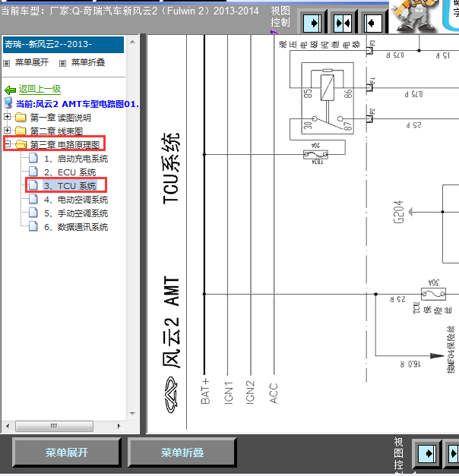Click top 菜单折叠 text link
Image resolution: width=459 pixels, height=476 pixels.
point(88,62)
